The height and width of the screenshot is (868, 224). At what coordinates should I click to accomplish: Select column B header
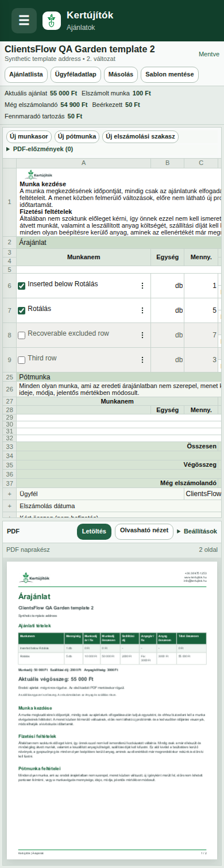pyautogui.click(x=167, y=163)
